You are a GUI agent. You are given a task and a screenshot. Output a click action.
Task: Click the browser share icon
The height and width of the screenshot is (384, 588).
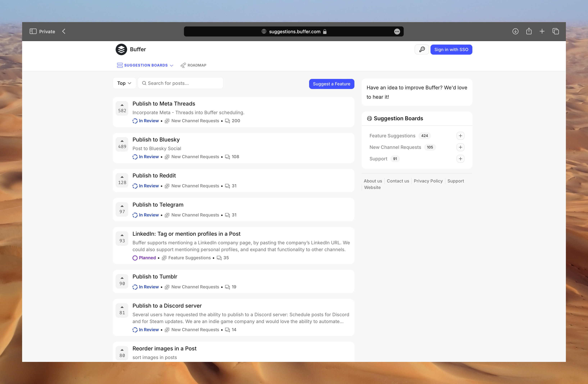pyautogui.click(x=529, y=31)
